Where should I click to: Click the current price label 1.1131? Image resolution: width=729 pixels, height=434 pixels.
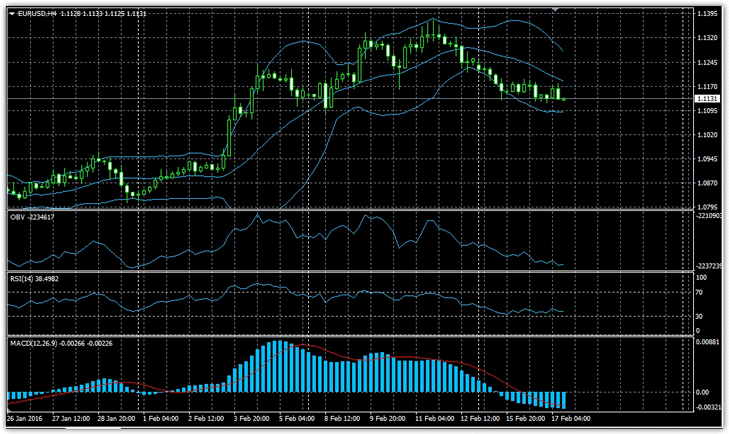[x=706, y=100]
